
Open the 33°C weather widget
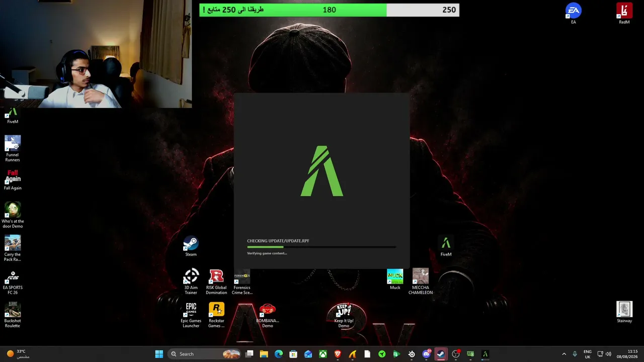[17, 354]
